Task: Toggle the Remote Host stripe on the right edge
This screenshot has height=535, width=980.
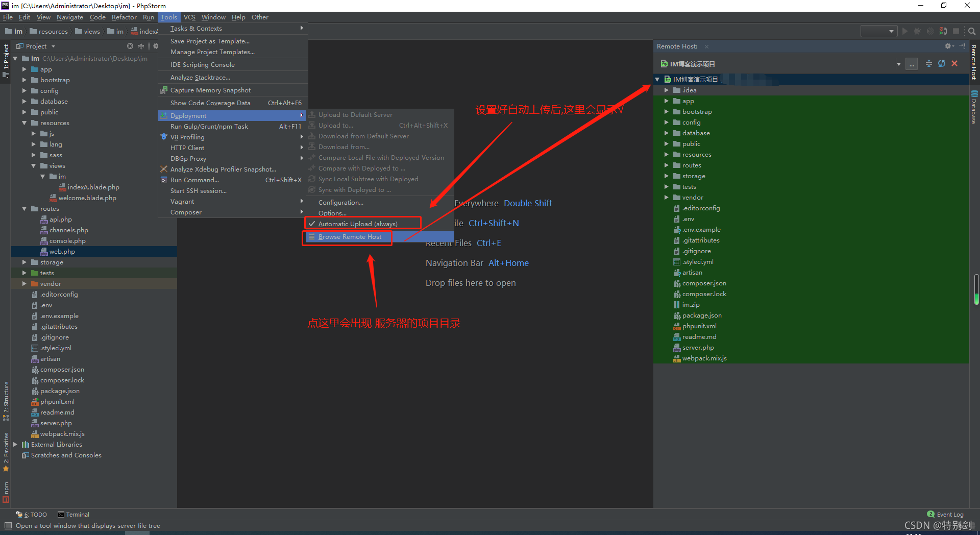Action: pyautogui.click(x=974, y=62)
